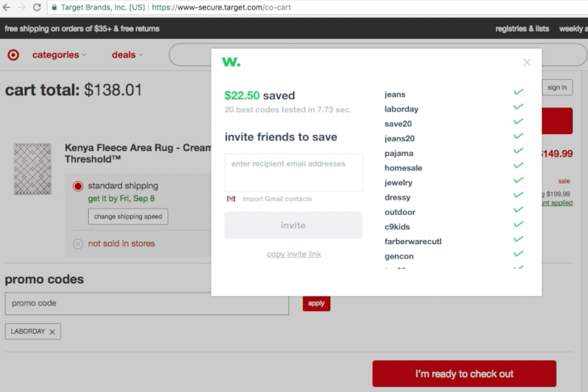Image resolution: width=588 pixels, height=392 pixels.
Task: Click the green secure padlock icon
Action: (x=54, y=7)
